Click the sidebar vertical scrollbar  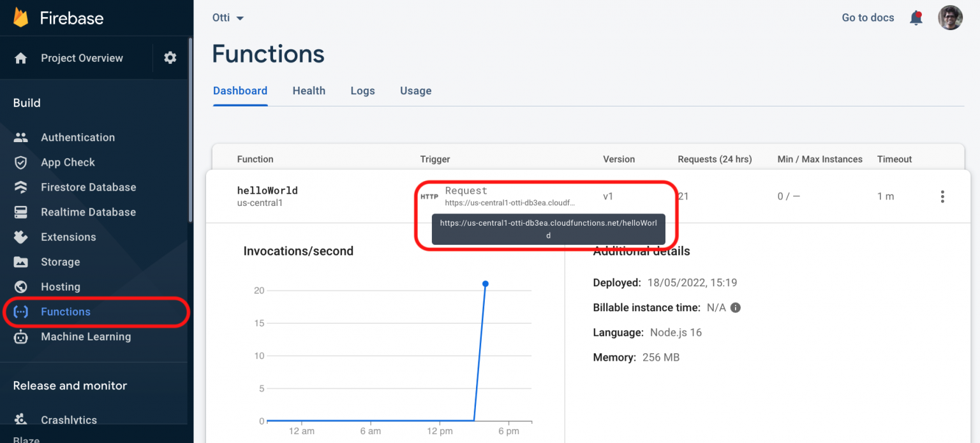(190, 129)
